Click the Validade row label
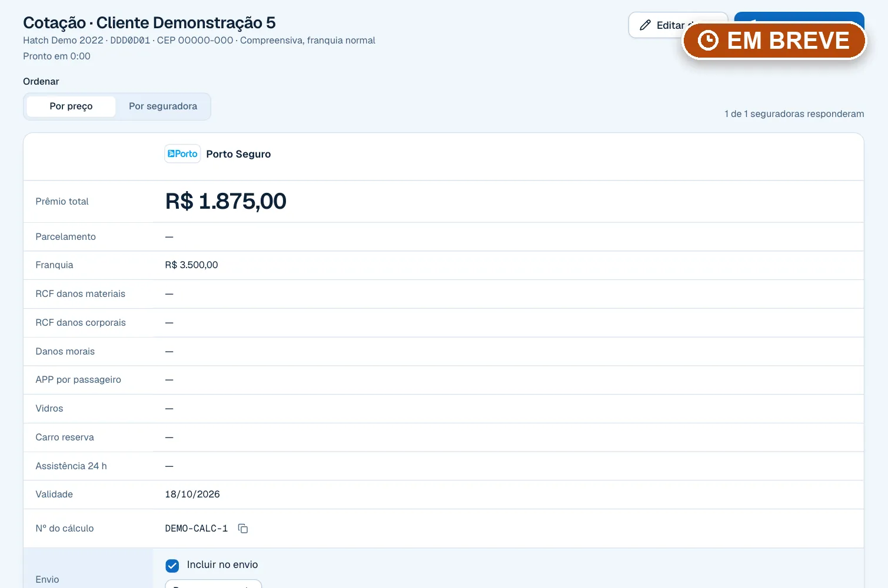Viewport: 888px width, 588px height. 54,495
